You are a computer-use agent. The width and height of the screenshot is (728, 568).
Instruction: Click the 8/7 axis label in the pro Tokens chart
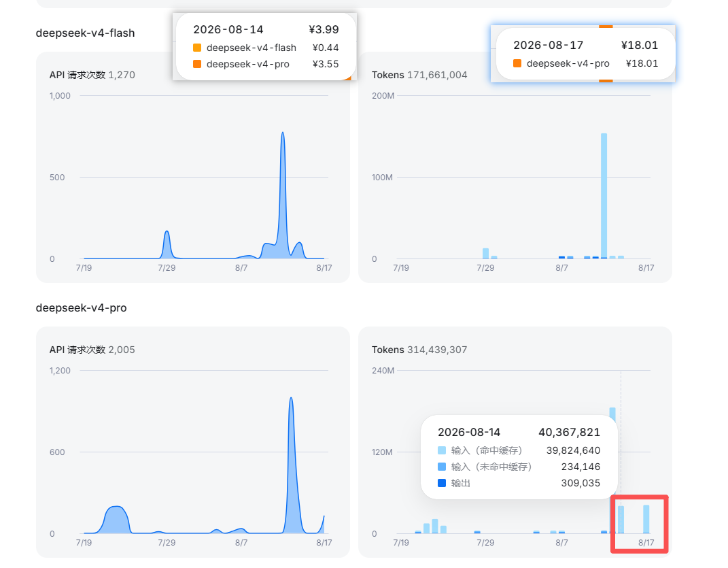click(x=561, y=542)
